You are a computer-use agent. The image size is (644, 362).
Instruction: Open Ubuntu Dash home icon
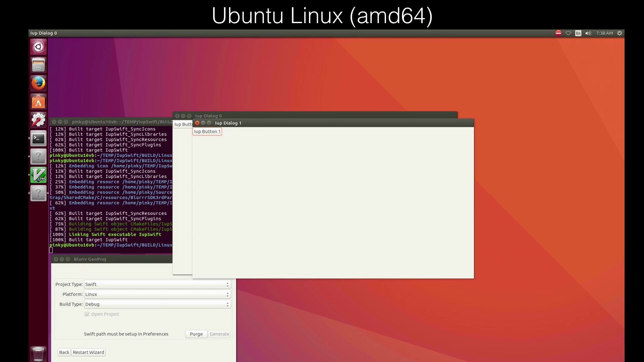39,47
